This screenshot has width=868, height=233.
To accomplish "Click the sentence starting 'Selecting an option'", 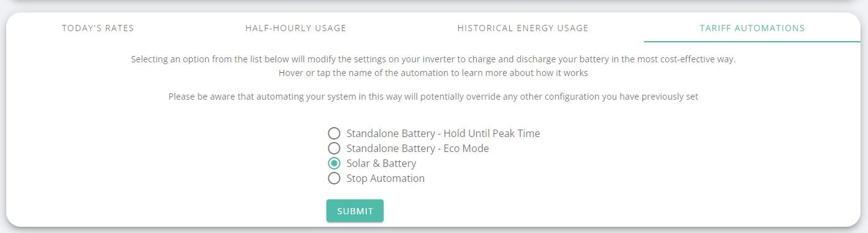I will pos(433,59).
